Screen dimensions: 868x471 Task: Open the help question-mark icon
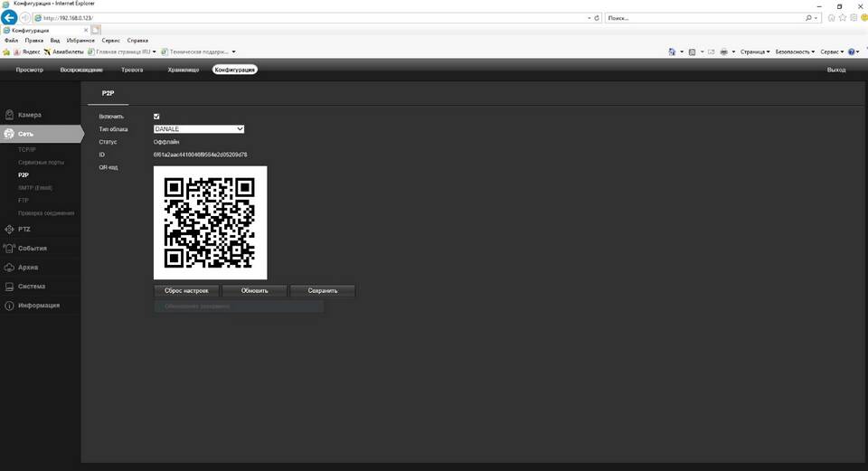tap(852, 52)
